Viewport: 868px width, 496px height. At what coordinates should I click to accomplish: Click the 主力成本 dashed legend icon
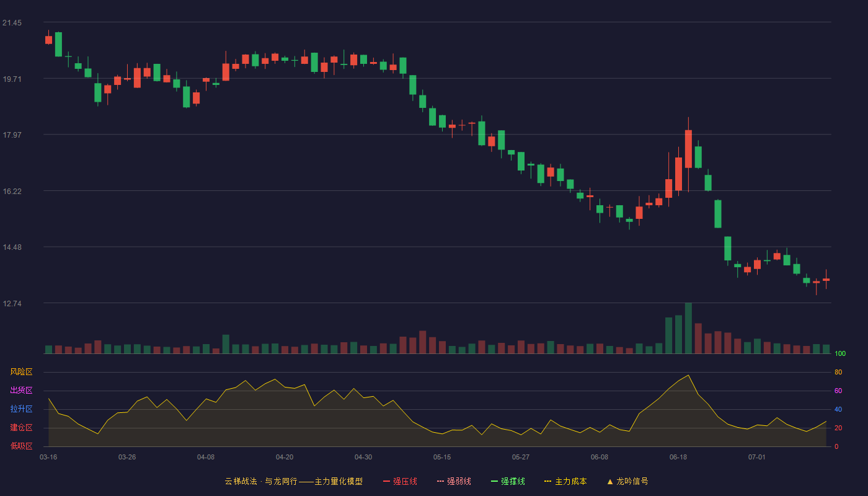(x=547, y=481)
